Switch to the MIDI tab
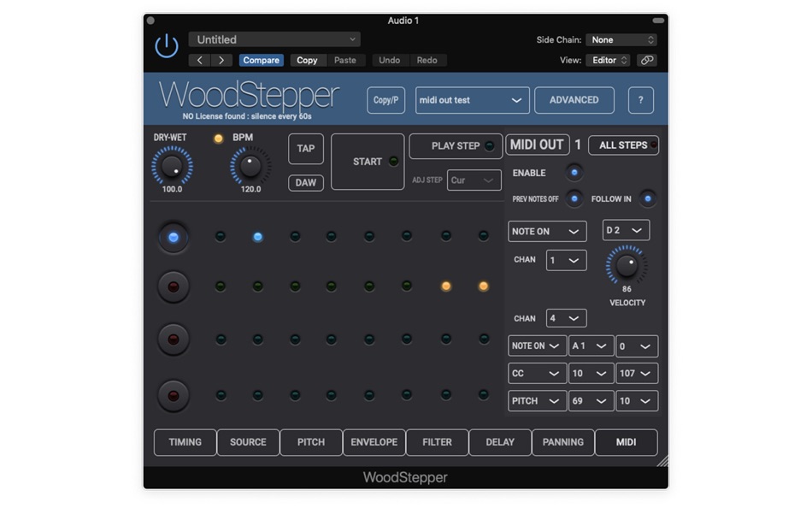This screenshot has width=812, height=508. tap(626, 442)
